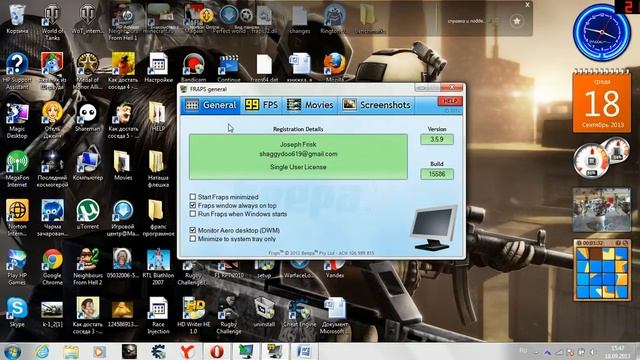640x360 pixels.
Task: Select the uninstall desktop icon
Action: [264, 313]
